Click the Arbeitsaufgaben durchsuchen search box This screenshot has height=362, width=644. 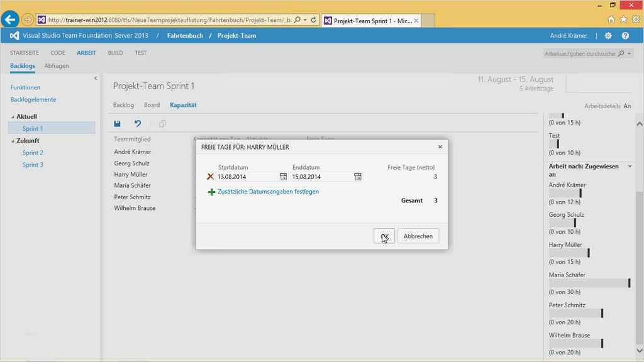(580, 54)
